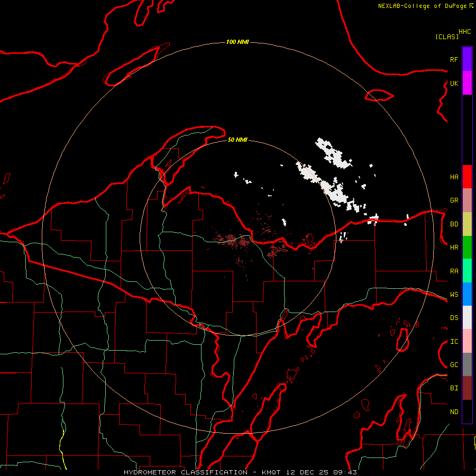Click the 'ND' legend label

click(454, 412)
